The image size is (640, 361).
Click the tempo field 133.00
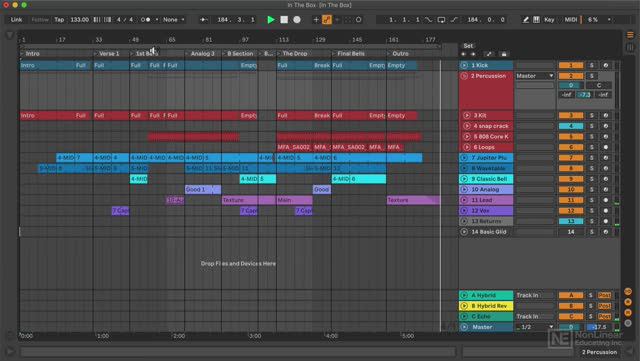[80, 20]
